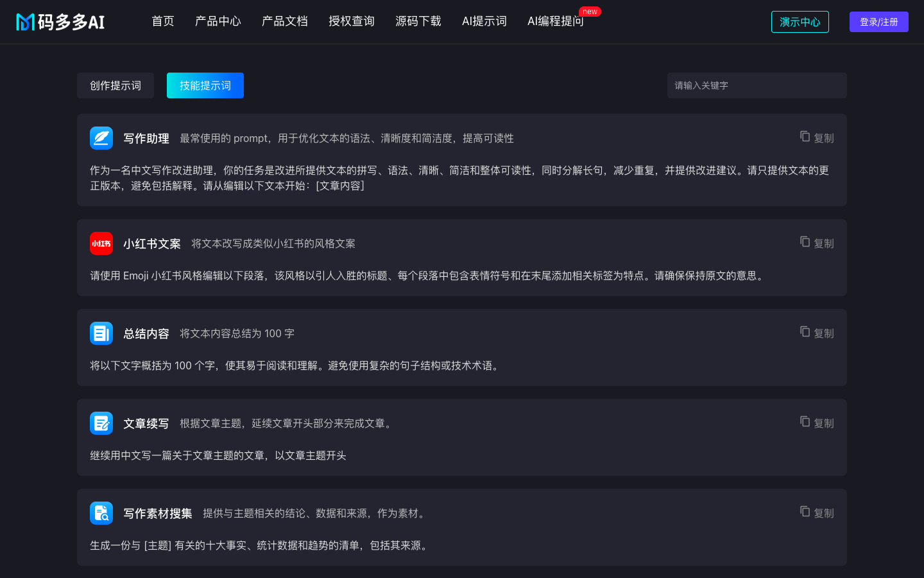Click the 总结内容 document icon

click(101, 333)
